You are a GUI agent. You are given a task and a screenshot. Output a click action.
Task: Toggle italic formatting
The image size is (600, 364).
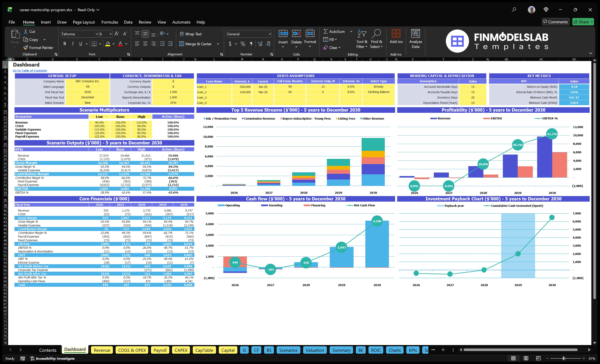[x=72, y=44]
